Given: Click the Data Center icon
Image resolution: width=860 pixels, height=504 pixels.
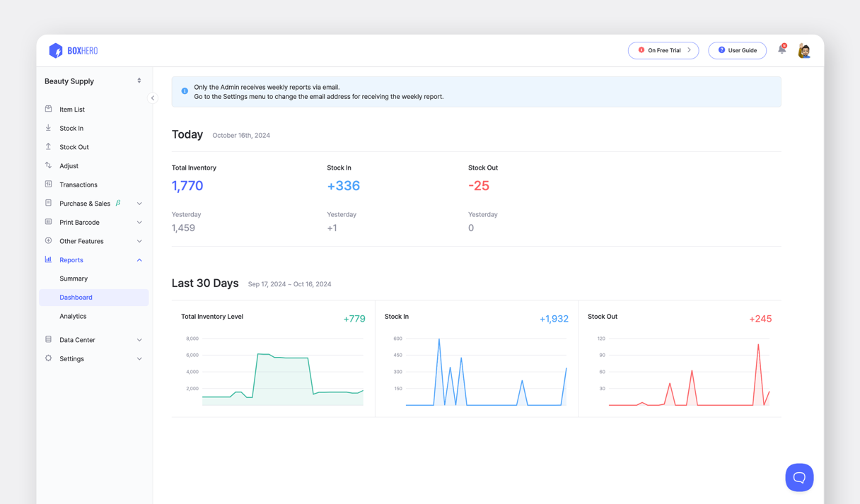Looking at the screenshot, I should [48, 339].
